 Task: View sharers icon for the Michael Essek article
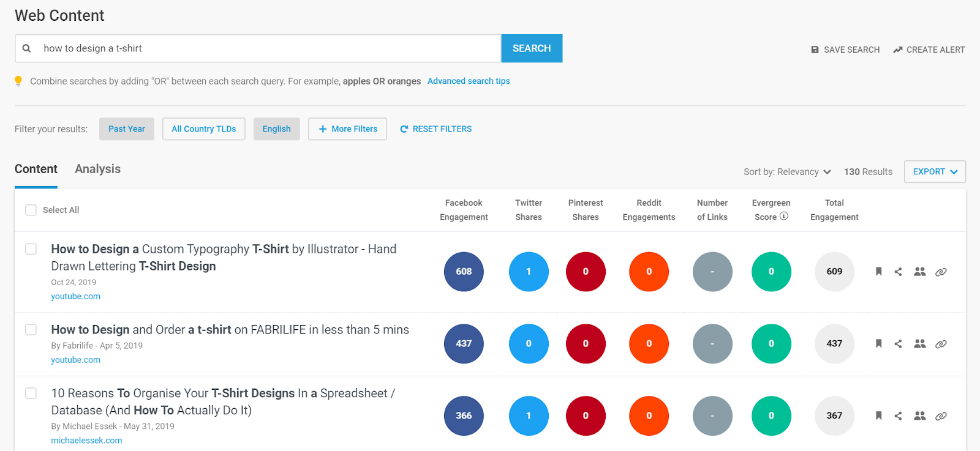click(x=919, y=416)
